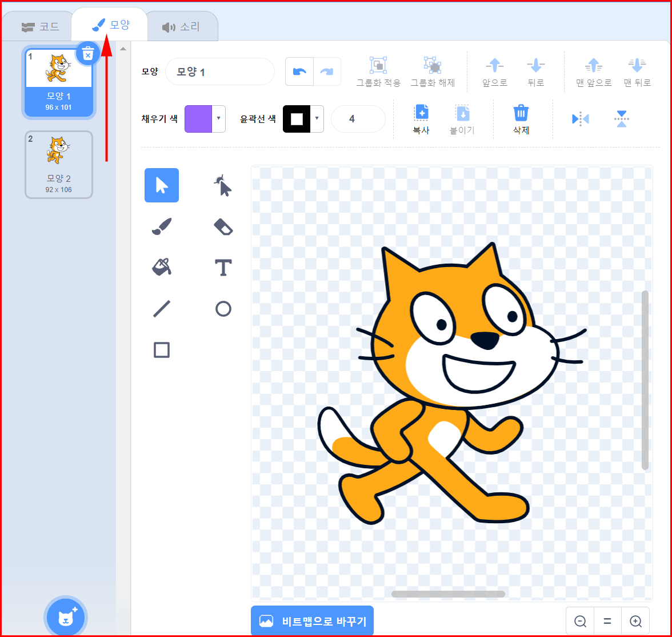
Task: Click the 그룹화 해제 ungroup icon
Action: coord(433,66)
